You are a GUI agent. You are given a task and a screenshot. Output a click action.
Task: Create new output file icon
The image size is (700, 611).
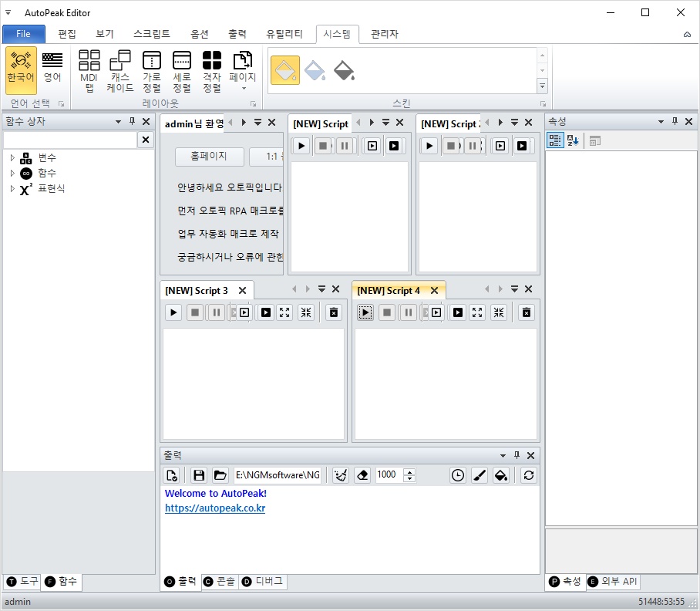[x=172, y=475]
